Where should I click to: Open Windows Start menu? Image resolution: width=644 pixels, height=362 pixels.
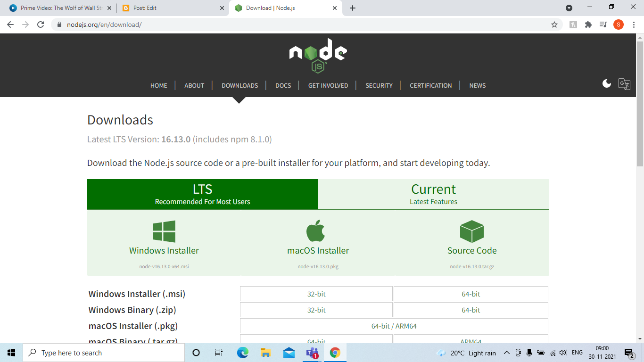[x=11, y=353]
